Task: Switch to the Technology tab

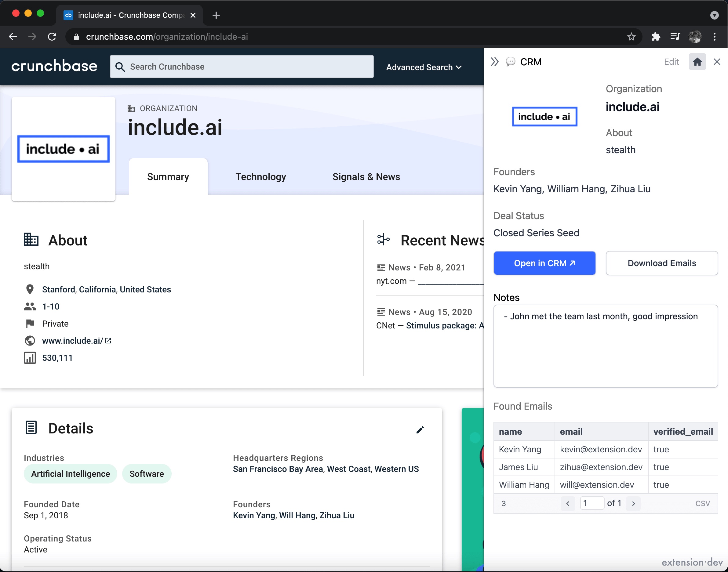Action: pyautogui.click(x=261, y=176)
